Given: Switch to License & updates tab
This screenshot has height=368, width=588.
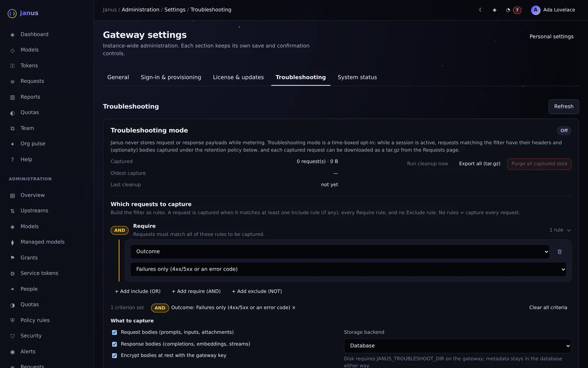Looking at the screenshot, I should pyautogui.click(x=239, y=77).
